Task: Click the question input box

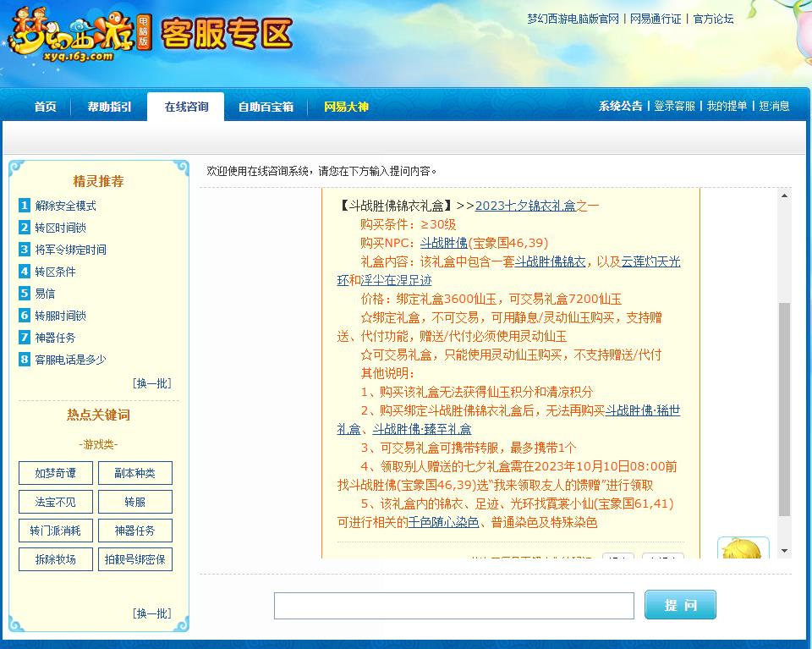Action: 454,605
